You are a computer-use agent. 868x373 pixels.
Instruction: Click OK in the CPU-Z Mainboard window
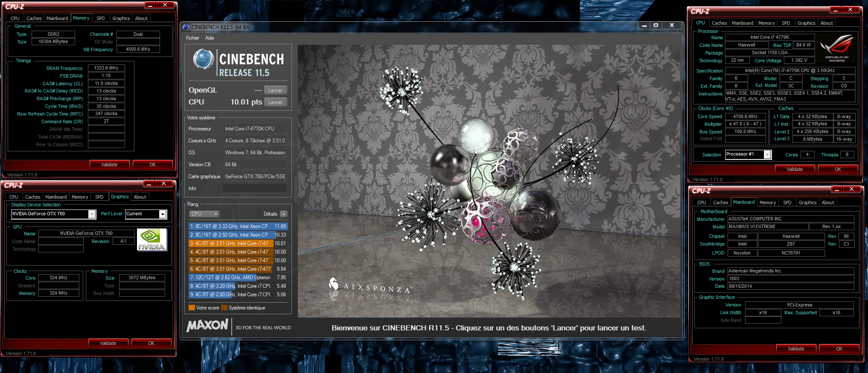[x=839, y=349]
